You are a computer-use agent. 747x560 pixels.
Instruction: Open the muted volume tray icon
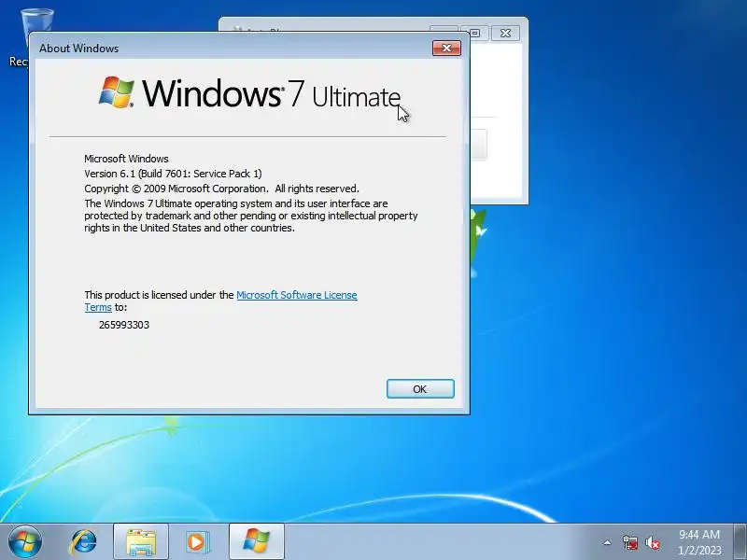pos(652,542)
